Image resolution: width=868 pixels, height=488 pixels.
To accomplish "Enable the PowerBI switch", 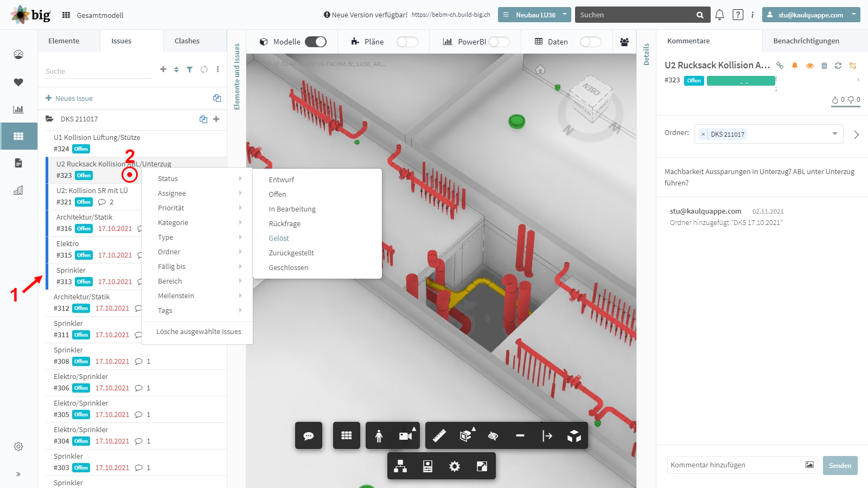I will [x=499, y=42].
